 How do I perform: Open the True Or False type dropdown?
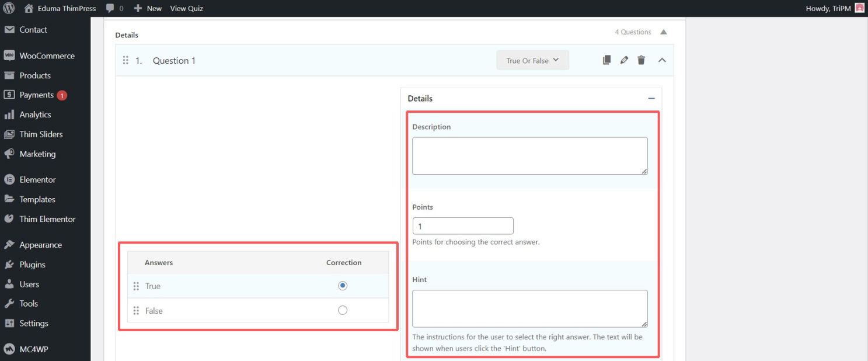point(532,60)
